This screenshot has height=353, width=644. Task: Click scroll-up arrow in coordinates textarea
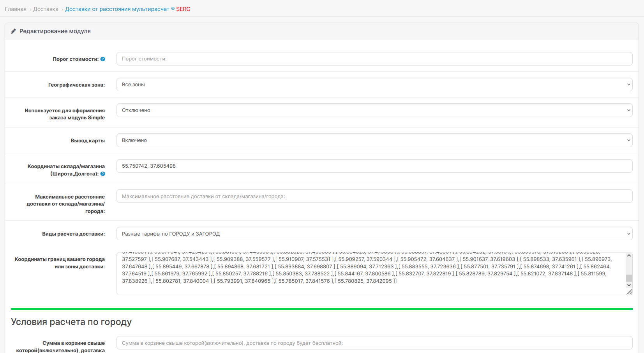629,256
